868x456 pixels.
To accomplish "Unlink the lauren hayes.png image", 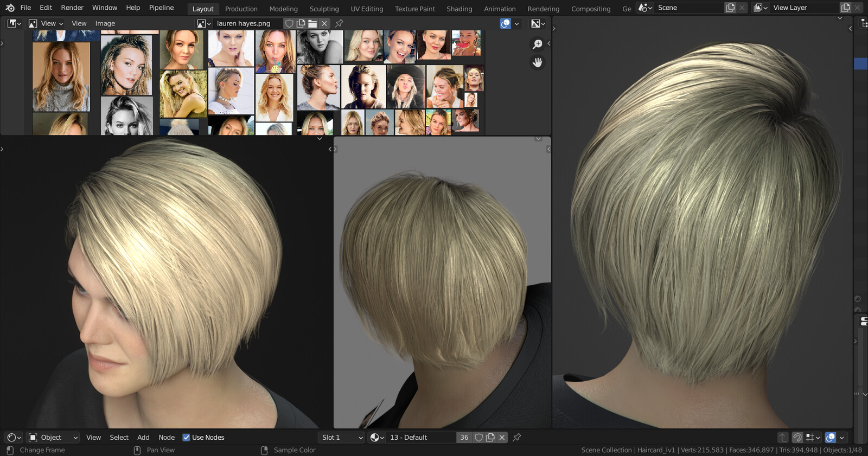I will (324, 23).
